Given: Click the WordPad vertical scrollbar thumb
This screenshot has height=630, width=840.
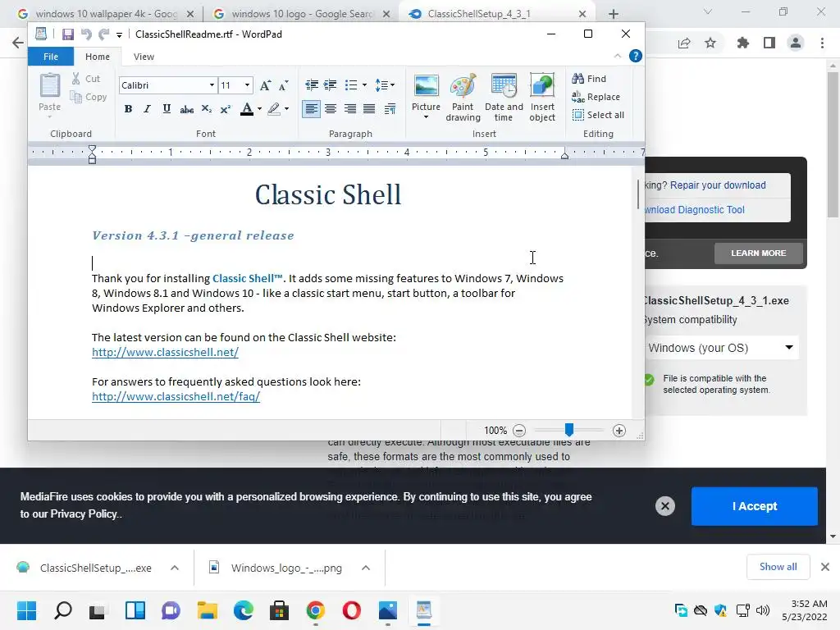Looking at the screenshot, I should [x=638, y=194].
